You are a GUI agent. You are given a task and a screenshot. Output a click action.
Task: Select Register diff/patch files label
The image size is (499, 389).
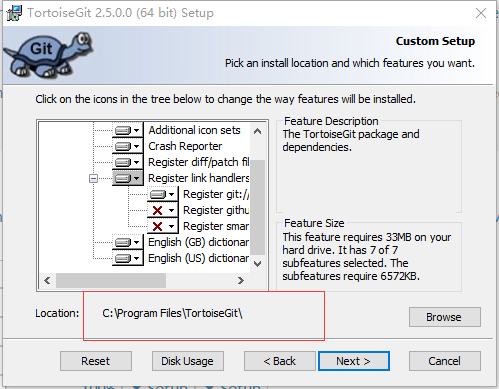pyautogui.click(x=199, y=162)
